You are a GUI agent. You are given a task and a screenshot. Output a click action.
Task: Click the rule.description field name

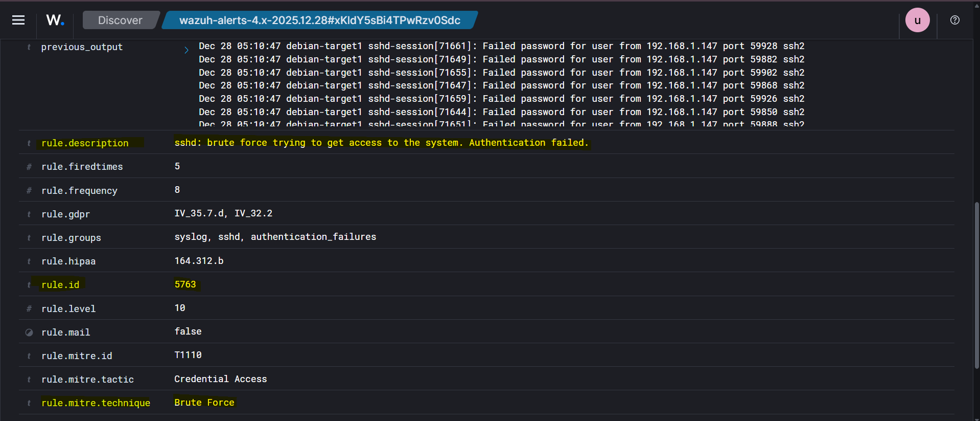[x=85, y=143]
